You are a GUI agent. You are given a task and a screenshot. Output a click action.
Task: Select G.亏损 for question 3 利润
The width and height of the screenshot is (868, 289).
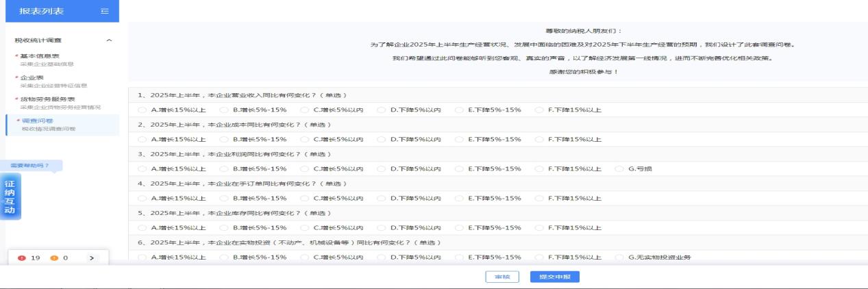(x=620, y=168)
